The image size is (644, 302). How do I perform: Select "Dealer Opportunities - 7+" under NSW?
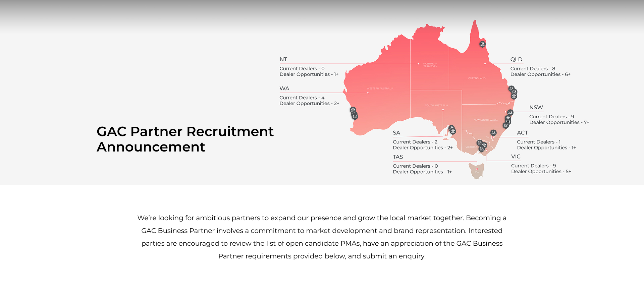[x=559, y=122]
